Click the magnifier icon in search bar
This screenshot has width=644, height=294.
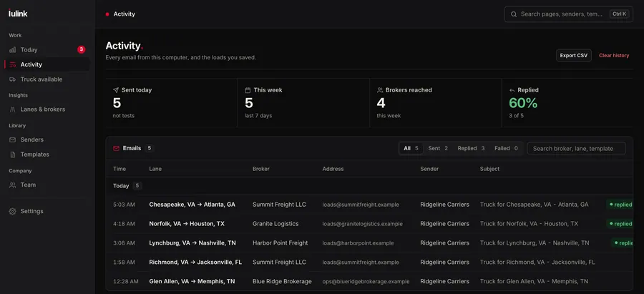pos(513,14)
